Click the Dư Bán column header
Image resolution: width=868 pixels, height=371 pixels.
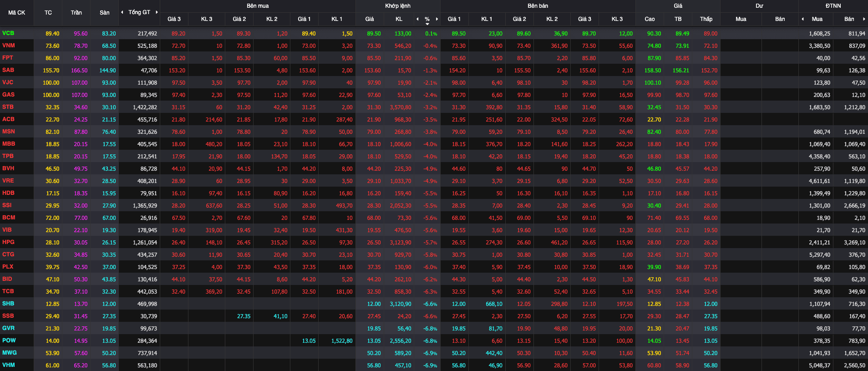click(x=780, y=19)
